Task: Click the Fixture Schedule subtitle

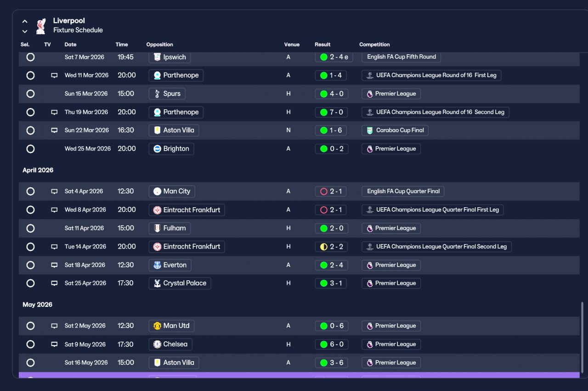Action: point(78,30)
